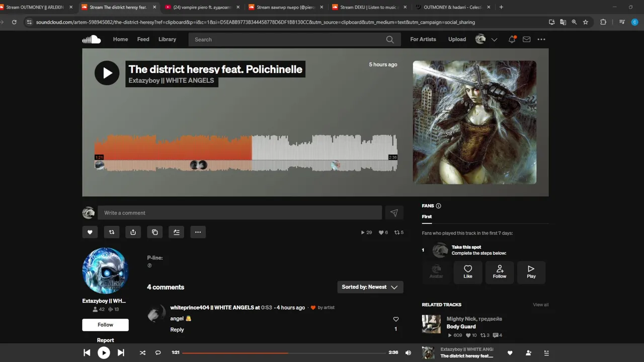Click the search magnifier icon

390,39
